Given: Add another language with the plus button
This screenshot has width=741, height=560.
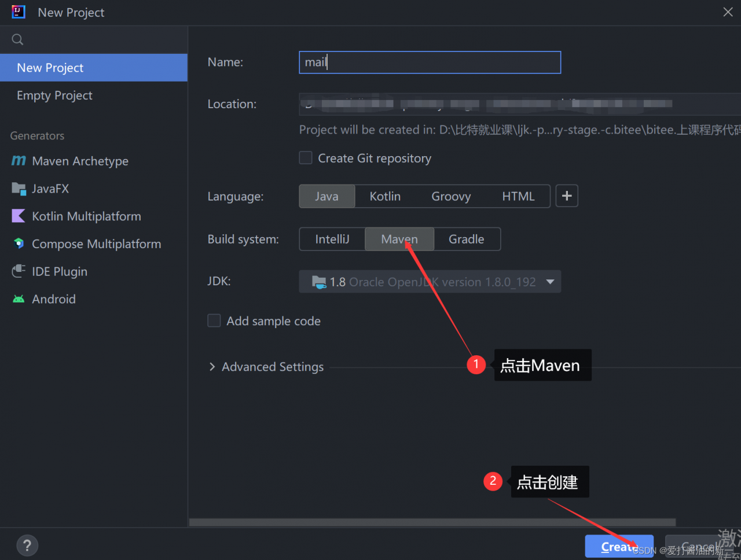Looking at the screenshot, I should point(567,196).
